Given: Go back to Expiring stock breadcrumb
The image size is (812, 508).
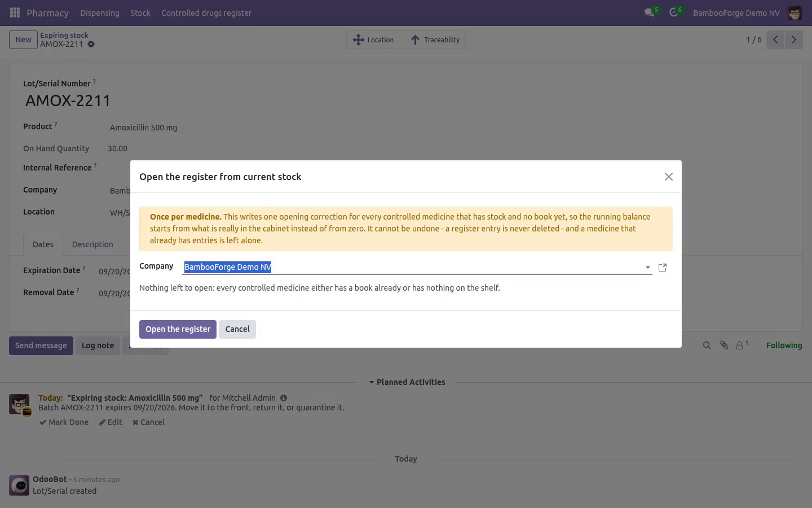Looking at the screenshot, I should pos(64,35).
